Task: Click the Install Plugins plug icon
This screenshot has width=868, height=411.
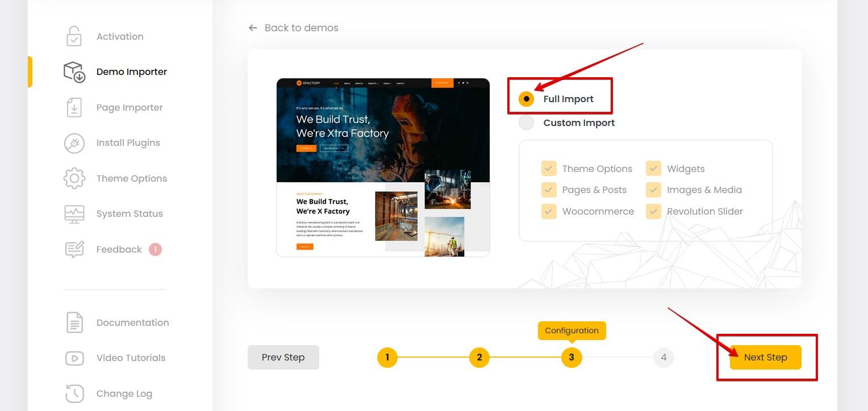Action: (74, 143)
